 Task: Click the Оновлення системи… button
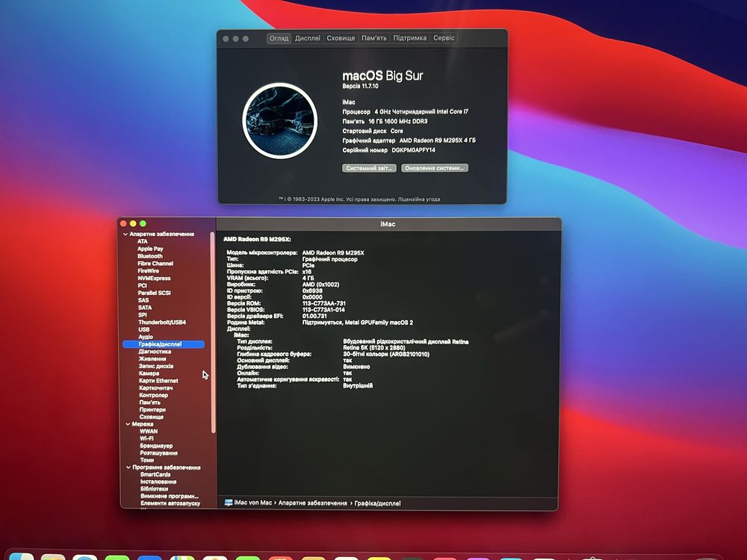[x=435, y=168]
